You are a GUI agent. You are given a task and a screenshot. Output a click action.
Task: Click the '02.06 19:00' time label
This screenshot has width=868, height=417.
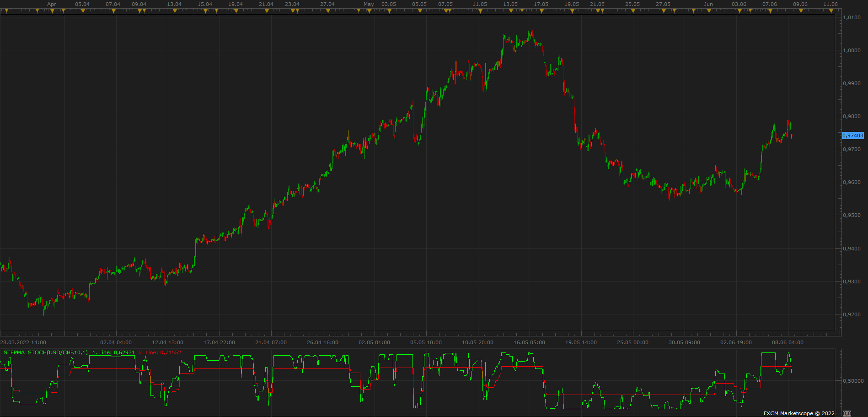(x=736, y=342)
